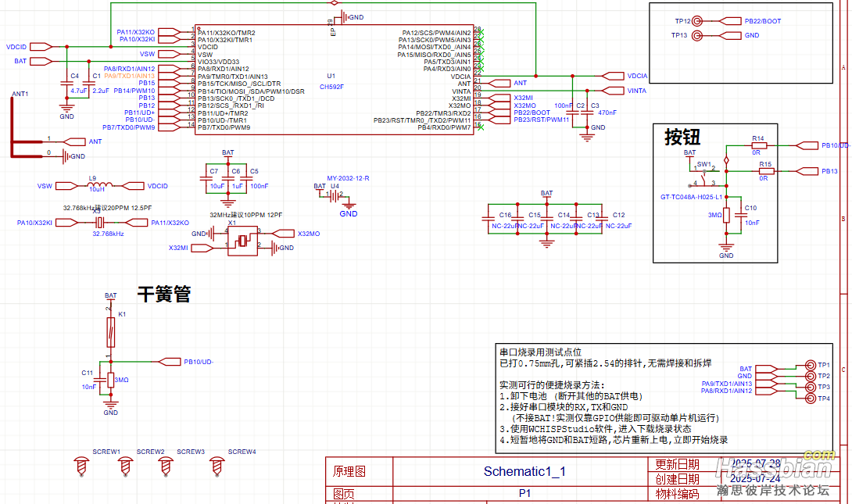This screenshot has height=504, width=852.
Task: Select the 干簧管 section heading
Action: 164,295
